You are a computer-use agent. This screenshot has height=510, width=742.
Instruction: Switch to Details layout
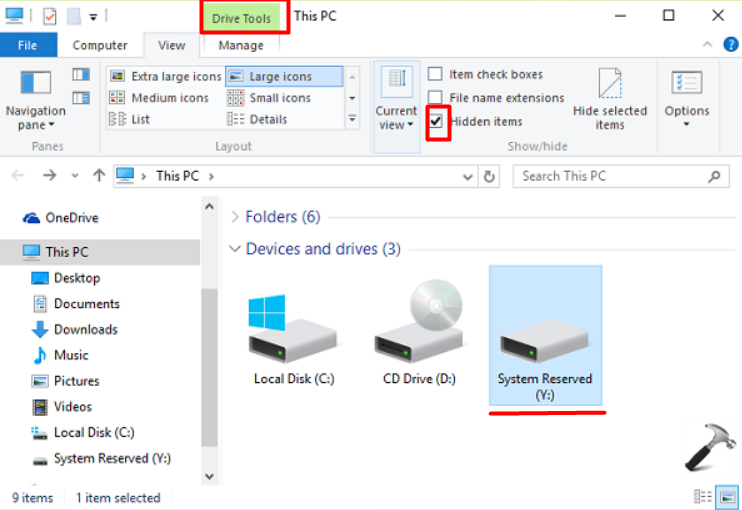(x=257, y=119)
